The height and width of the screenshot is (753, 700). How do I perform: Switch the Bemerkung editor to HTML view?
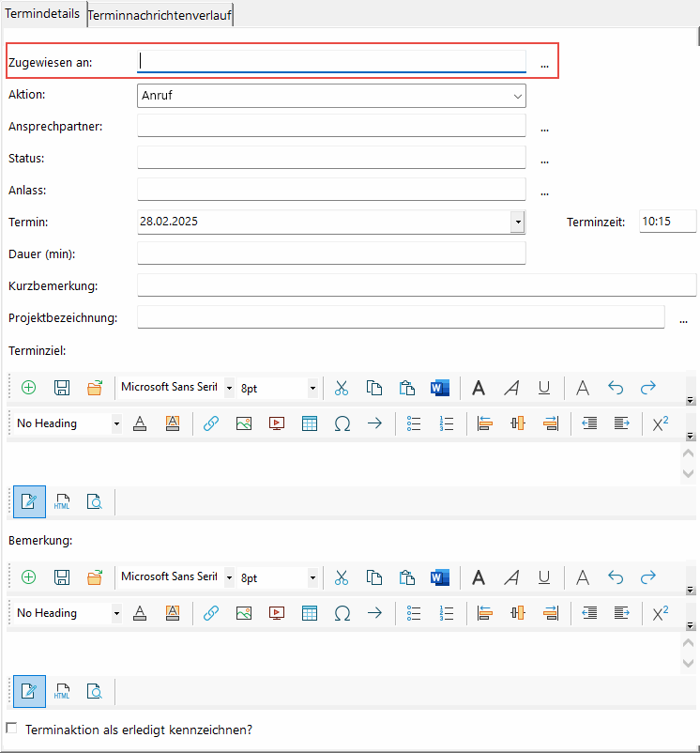point(62,692)
